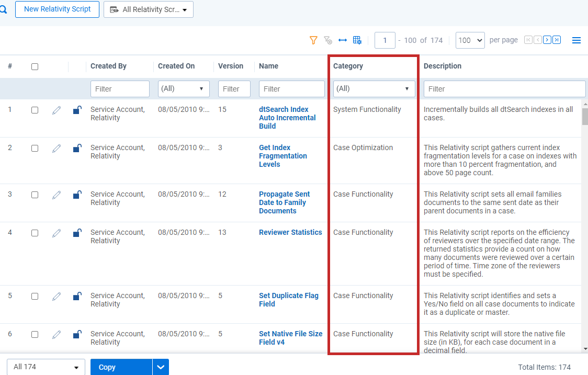Check the box for row 6 Set Native File Size

pyautogui.click(x=35, y=335)
